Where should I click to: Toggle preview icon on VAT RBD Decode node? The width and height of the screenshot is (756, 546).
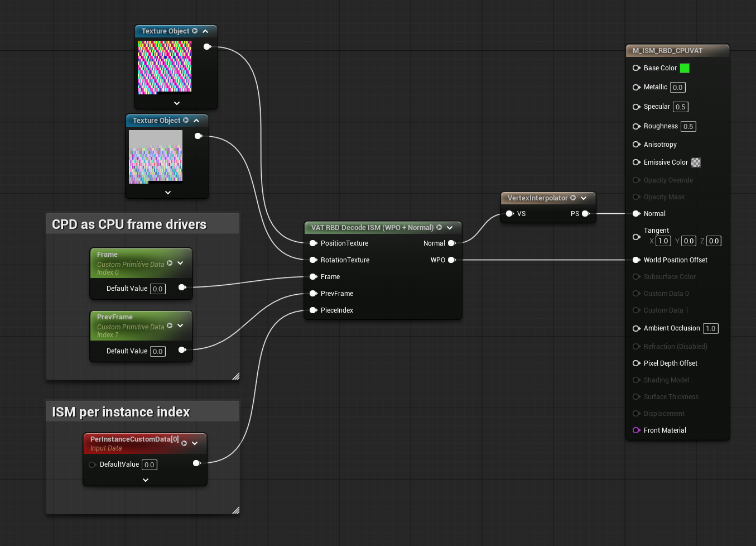tap(439, 228)
